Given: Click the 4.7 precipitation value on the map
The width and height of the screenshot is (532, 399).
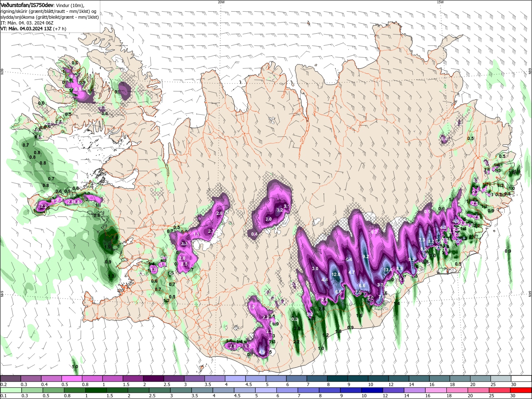Looking at the screenshot, I should [352, 272].
